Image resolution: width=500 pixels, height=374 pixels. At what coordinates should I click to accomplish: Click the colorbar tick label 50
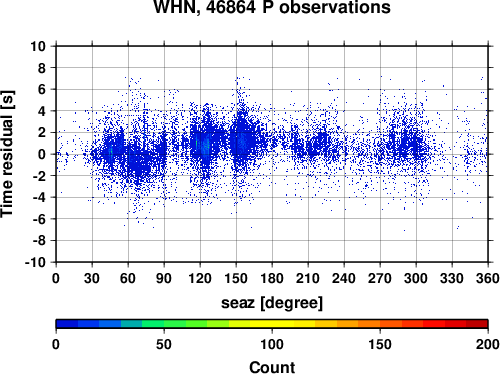[164, 344]
